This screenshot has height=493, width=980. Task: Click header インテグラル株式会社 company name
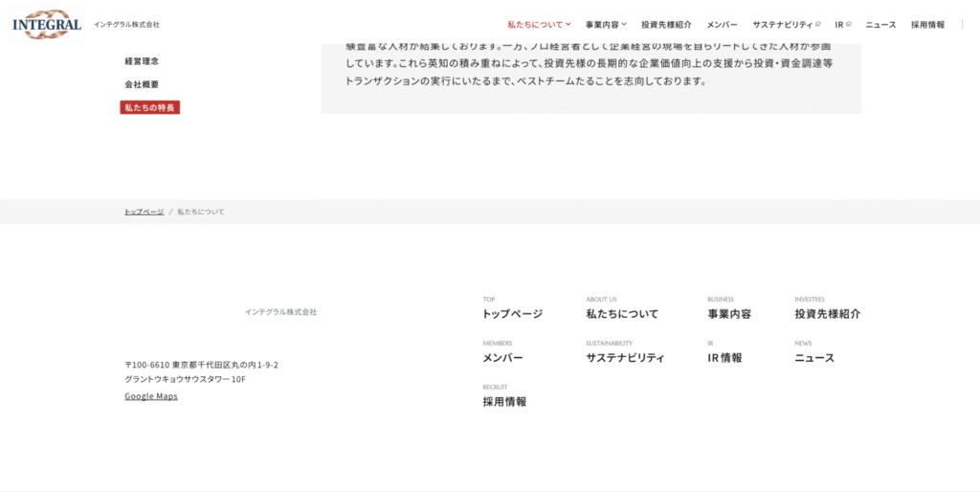[126, 25]
